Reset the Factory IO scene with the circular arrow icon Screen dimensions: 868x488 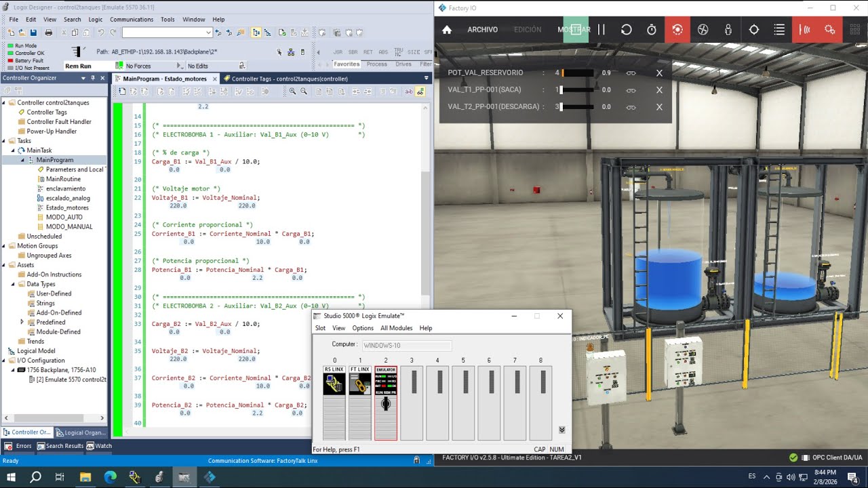[627, 30]
